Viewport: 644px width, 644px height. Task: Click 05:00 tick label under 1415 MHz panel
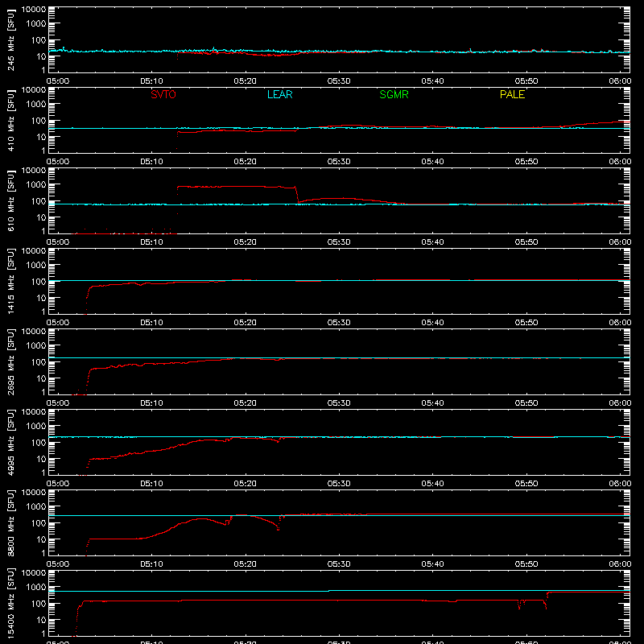[58, 323]
